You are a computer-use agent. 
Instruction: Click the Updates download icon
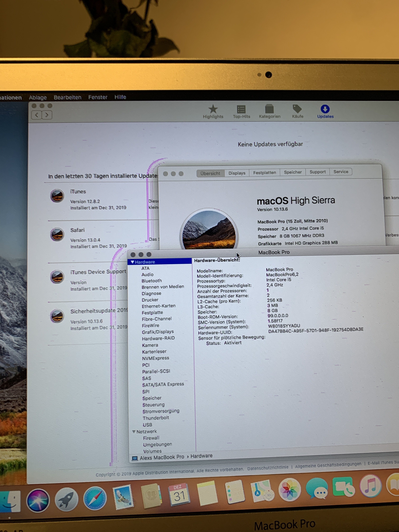click(325, 109)
